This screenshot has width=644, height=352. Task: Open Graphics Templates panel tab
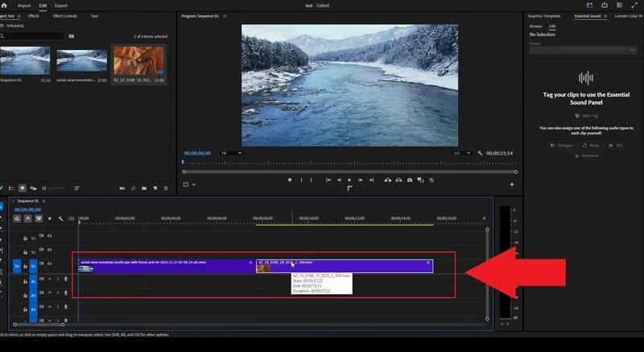pyautogui.click(x=544, y=16)
